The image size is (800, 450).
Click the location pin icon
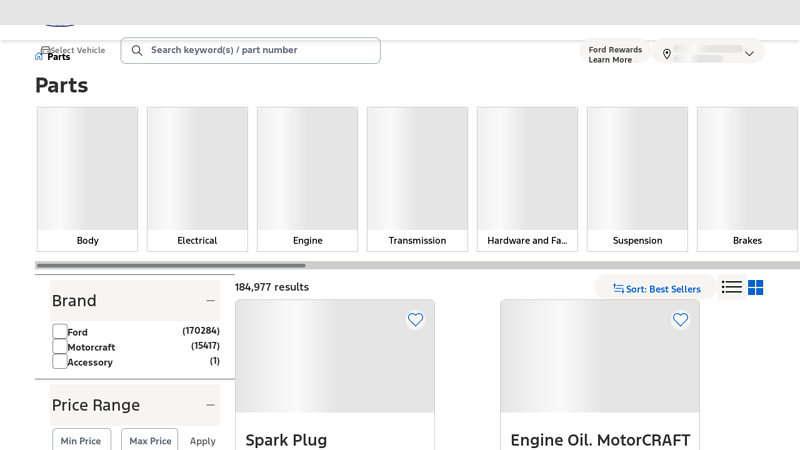[x=666, y=54]
